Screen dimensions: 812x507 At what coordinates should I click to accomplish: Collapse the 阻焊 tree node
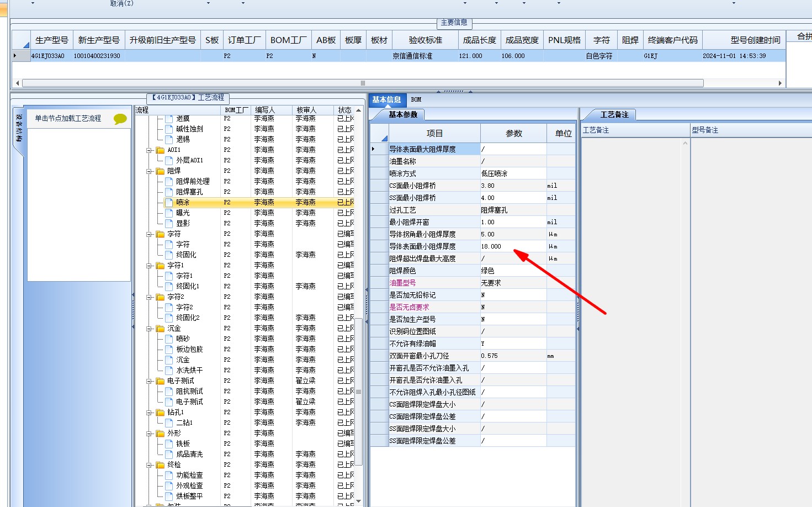pyautogui.click(x=149, y=171)
